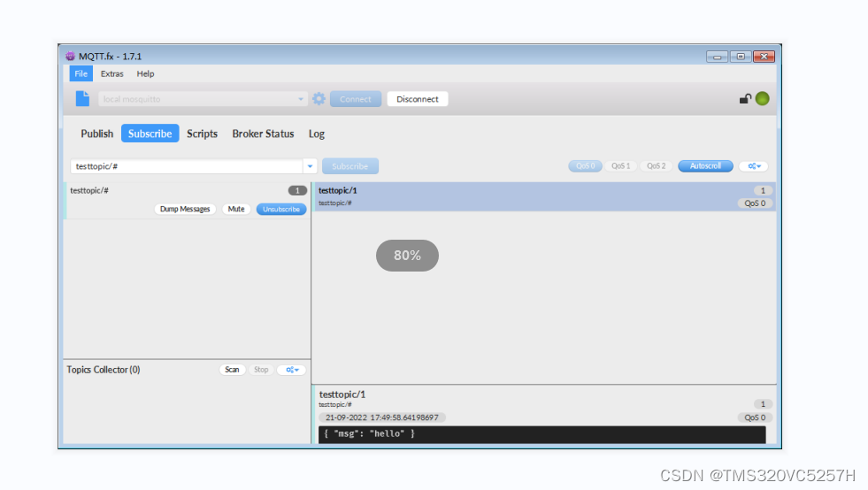Click the Connect button
The image size is (868, 490).
click(356, 99)
